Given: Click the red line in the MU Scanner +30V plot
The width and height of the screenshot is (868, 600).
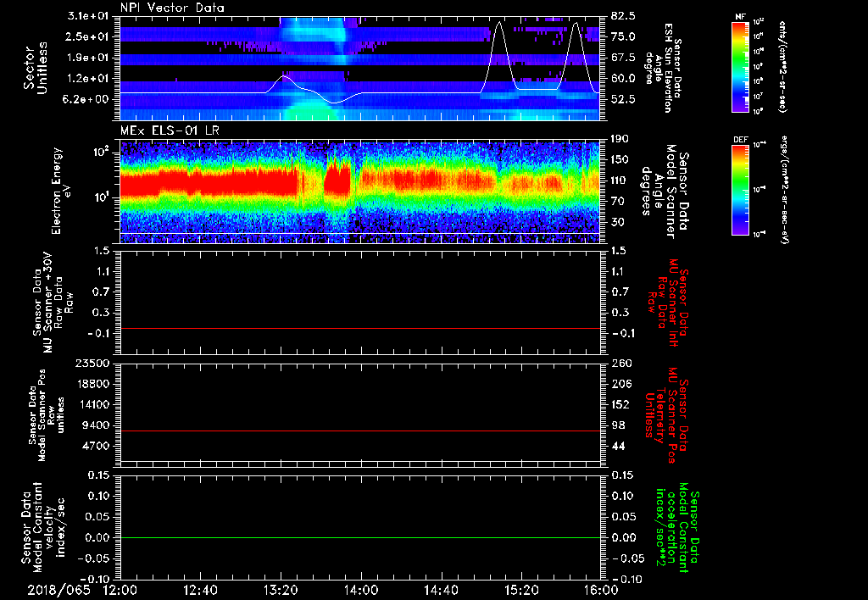Looking at the screenshot, I should [x=360, y=328].
